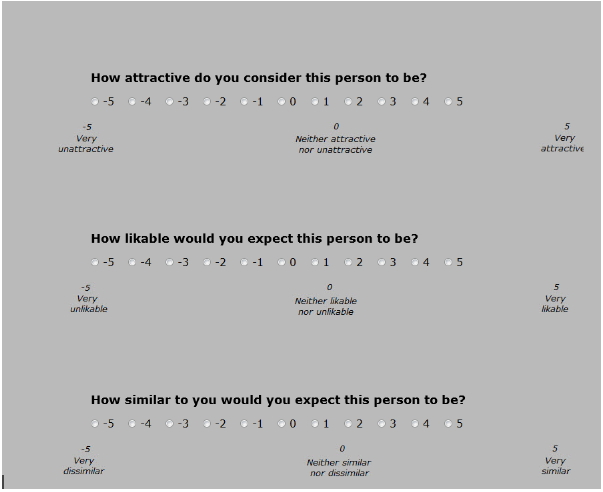Pick 4 on the likable rating row
This screenshot has height=492, width=603.
[x=415, y=262]
